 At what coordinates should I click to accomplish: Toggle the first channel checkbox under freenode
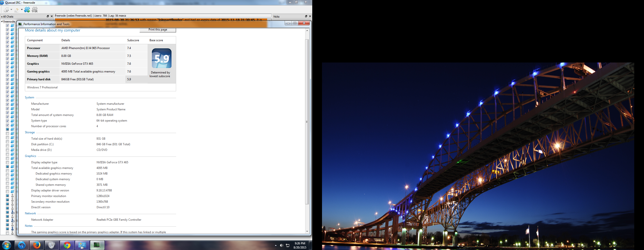pyautogui.click(x=8, y=26)
